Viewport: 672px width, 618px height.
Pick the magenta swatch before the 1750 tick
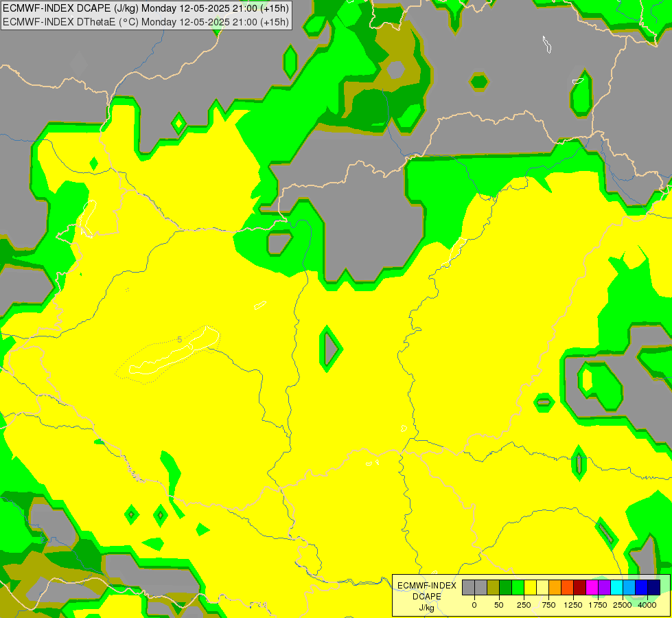(x=592, y=587)
